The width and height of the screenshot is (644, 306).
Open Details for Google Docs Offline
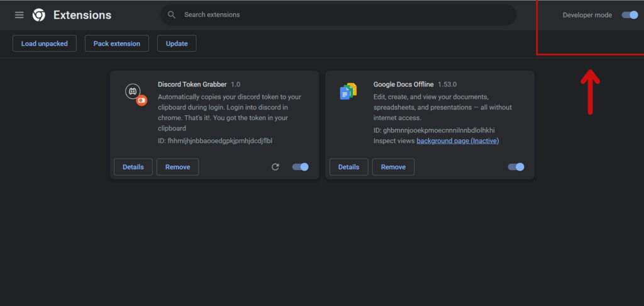(348, 167)
